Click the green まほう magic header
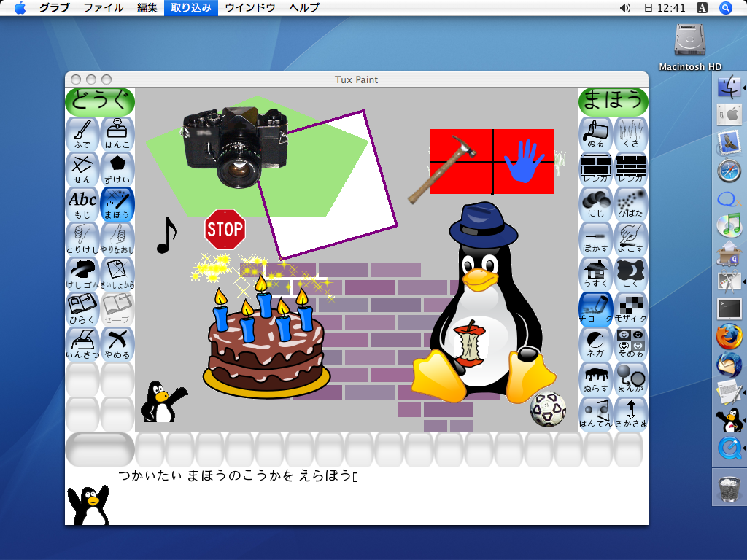 click(614, 101)
